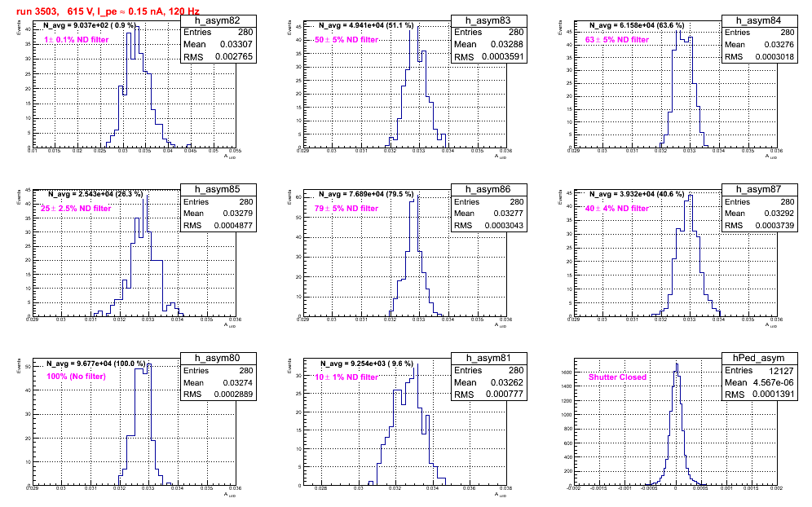This screenshot has width=812, height=507.
Task: Click the '79± 5% ND filter' label
Action: point(346,209)
